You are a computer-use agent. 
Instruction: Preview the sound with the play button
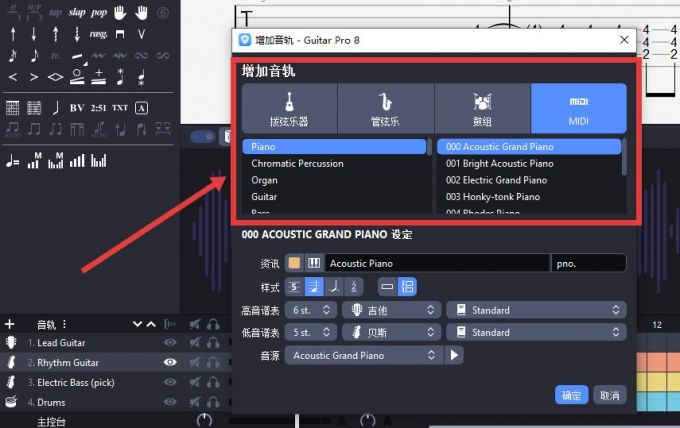454,356
